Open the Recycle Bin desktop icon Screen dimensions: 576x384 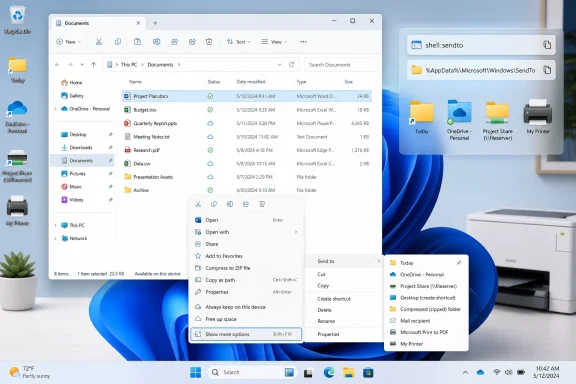coord(17,20)
